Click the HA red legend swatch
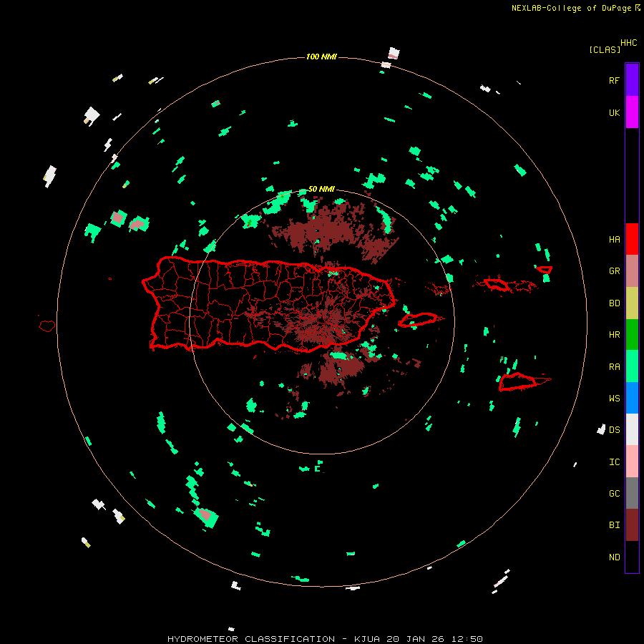 (632, 239)
